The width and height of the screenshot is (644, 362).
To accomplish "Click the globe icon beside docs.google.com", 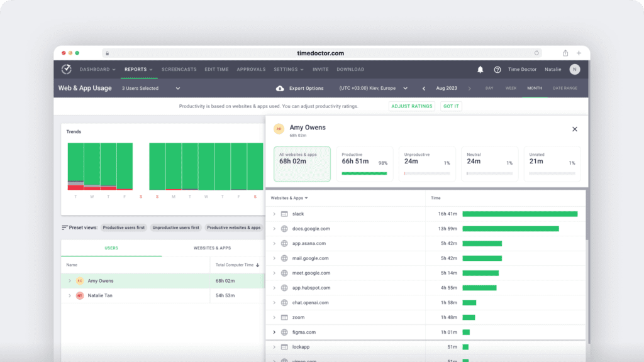I will coord(283,228).
